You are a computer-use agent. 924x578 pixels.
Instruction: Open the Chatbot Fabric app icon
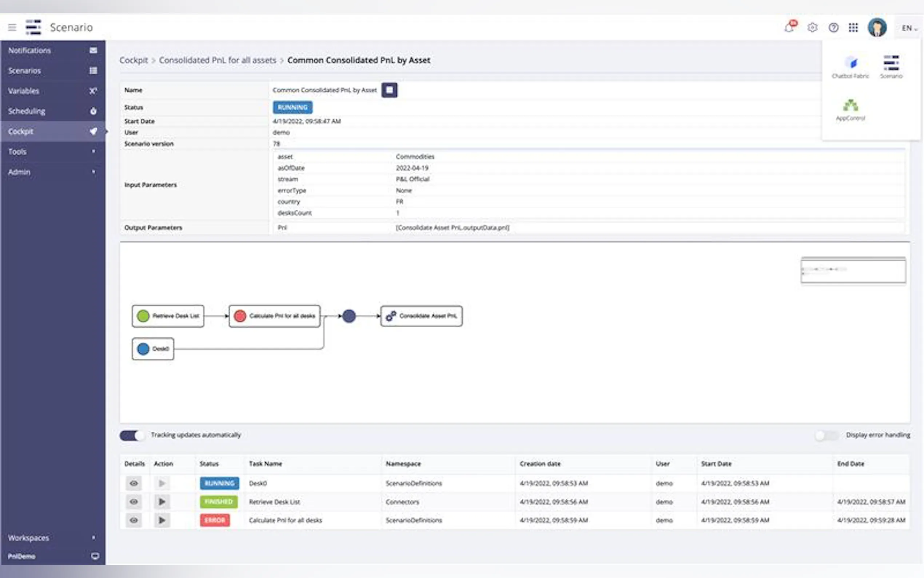coord(850,67)
